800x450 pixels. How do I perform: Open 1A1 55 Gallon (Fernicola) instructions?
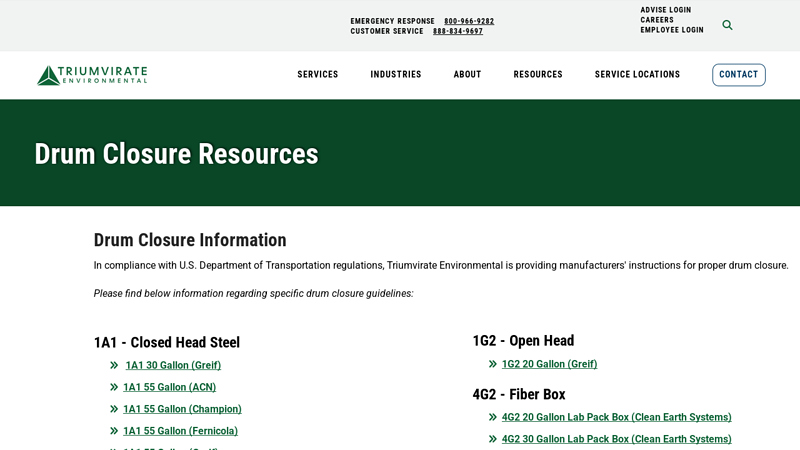(180, 431)
